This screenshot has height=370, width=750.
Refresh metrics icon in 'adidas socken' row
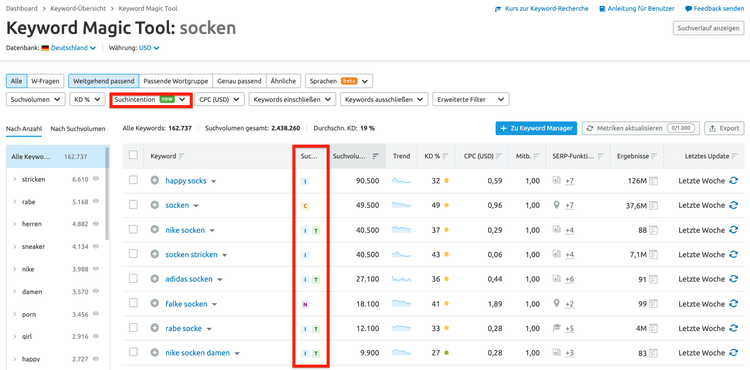(x=733, y=279)
